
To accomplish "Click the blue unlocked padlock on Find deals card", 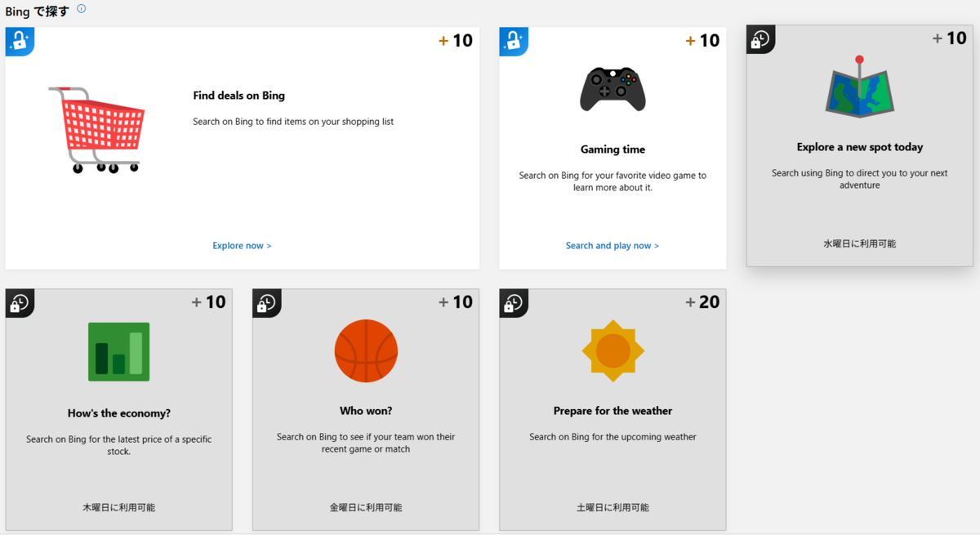I will tap(20, 41).
